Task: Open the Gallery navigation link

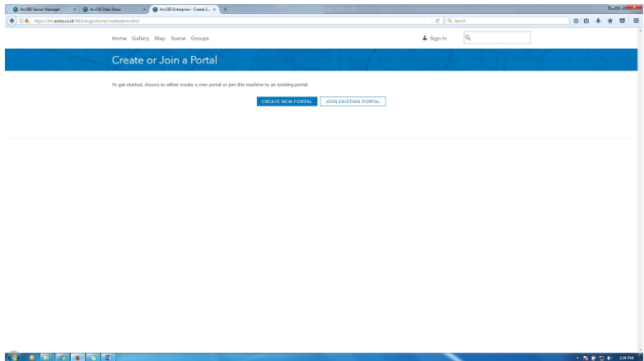Action: click(x=140, y=38)
